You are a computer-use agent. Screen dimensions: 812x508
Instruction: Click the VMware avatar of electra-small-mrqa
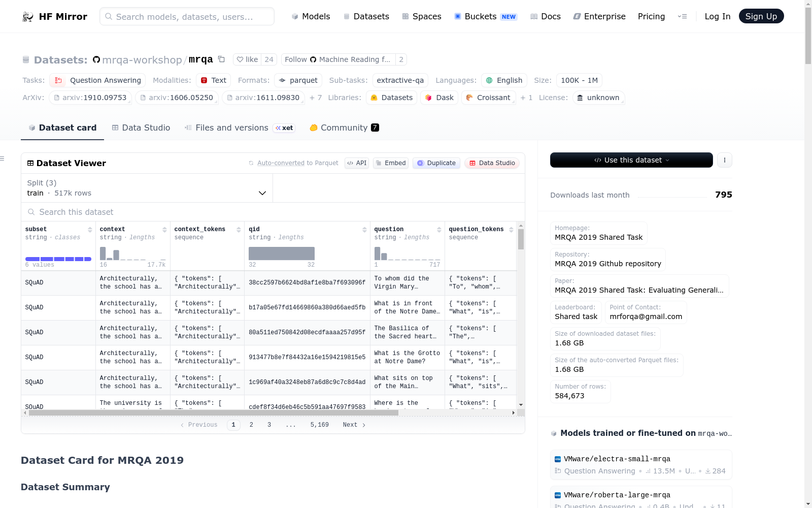(x=558, y=459)
